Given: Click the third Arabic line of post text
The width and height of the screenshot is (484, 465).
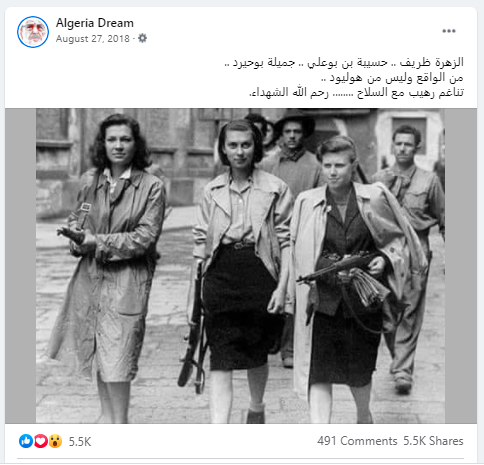Looking at the screenshot, I should click(x=356, y=93).
